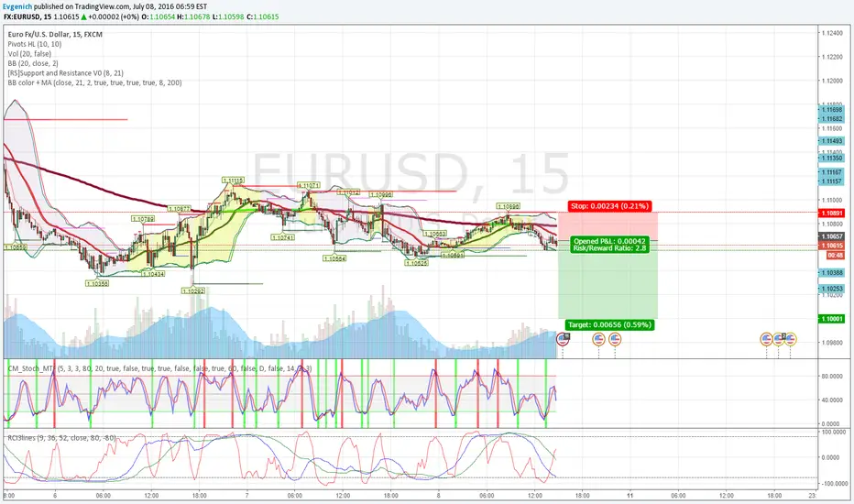This screenshot has height=504, width=854.
Task: Click the dark 1.10657 price axis tag
Action: (831, 236)
